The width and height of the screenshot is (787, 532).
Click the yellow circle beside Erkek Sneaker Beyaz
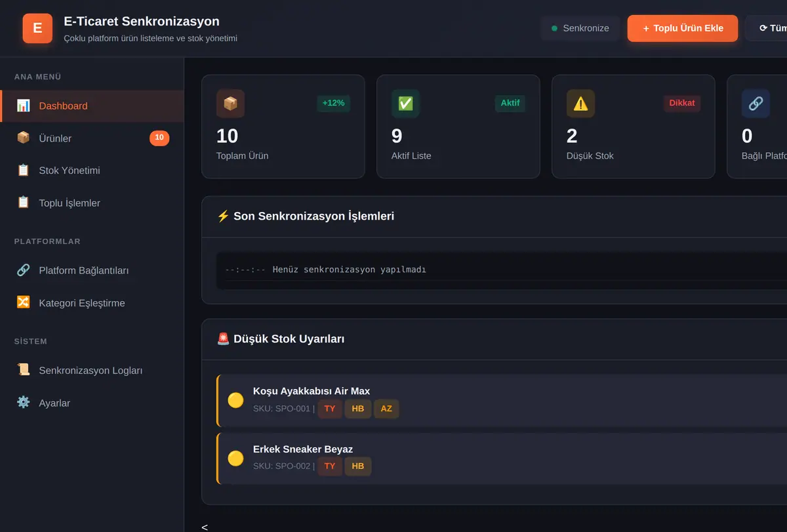pyautogui.click(x=235, y=459)
